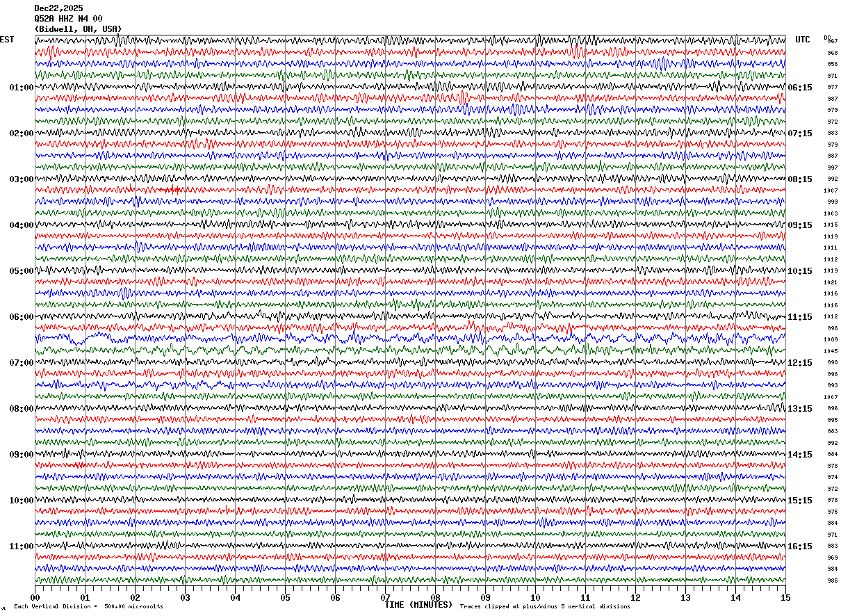This screenshot has height=616, width=841.
Task: Click the DC offset value 1003
Action: [x=831, y=213]
